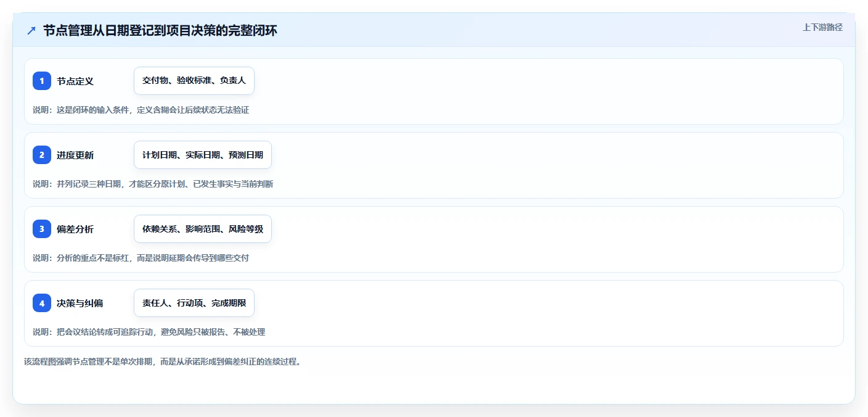This screenshot has height=417, width=868.
Task: Select the 进度更新 step title
Action: pos(75,155)
